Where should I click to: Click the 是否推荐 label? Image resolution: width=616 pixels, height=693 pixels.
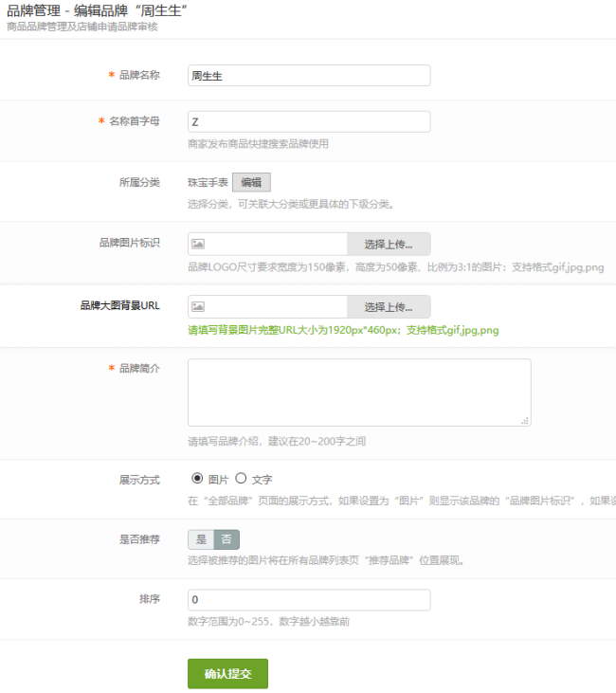pos(139,539)
